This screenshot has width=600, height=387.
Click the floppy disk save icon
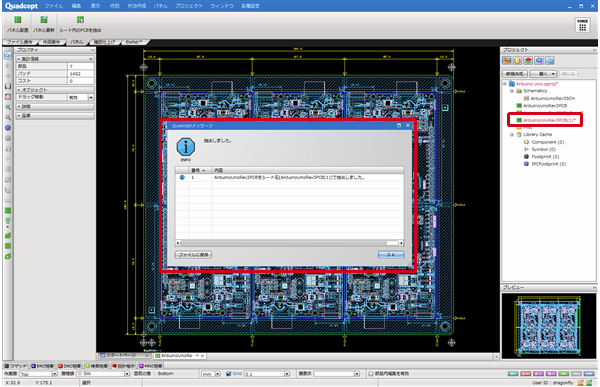point(8,87)
